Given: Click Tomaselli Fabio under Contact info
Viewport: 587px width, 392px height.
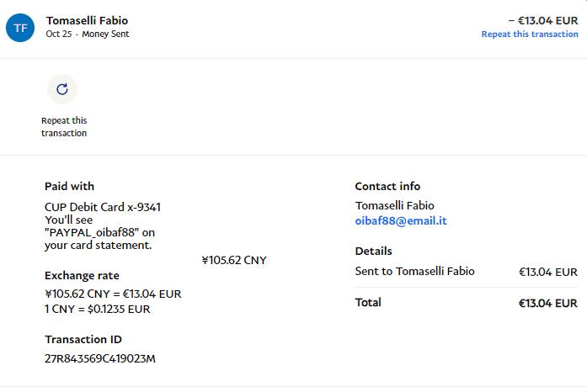Looking at the screenshot, I should (394, 206).
